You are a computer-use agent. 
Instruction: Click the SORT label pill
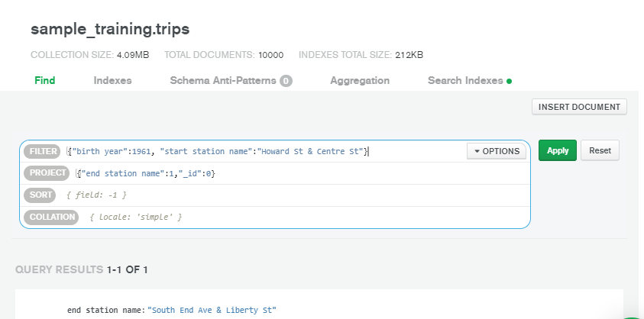(x=40, y=195)
